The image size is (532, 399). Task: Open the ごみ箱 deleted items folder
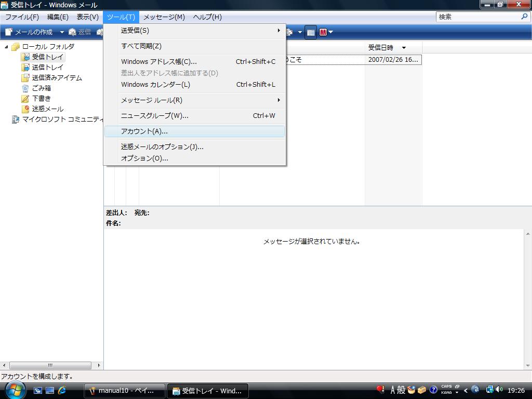pos(37,88)
